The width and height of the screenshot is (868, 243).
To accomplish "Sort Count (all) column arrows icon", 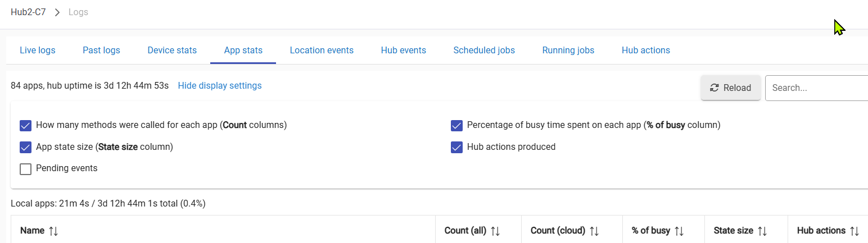I will [495, 231].
